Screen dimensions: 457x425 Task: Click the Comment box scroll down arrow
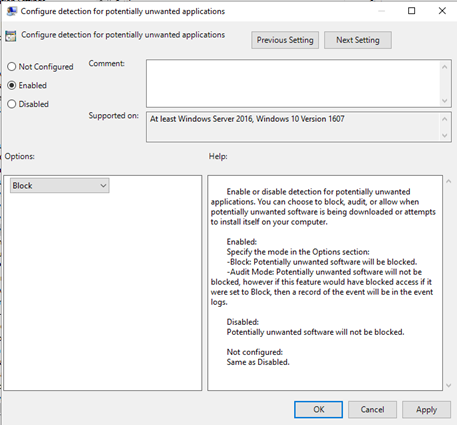point(444,101)
